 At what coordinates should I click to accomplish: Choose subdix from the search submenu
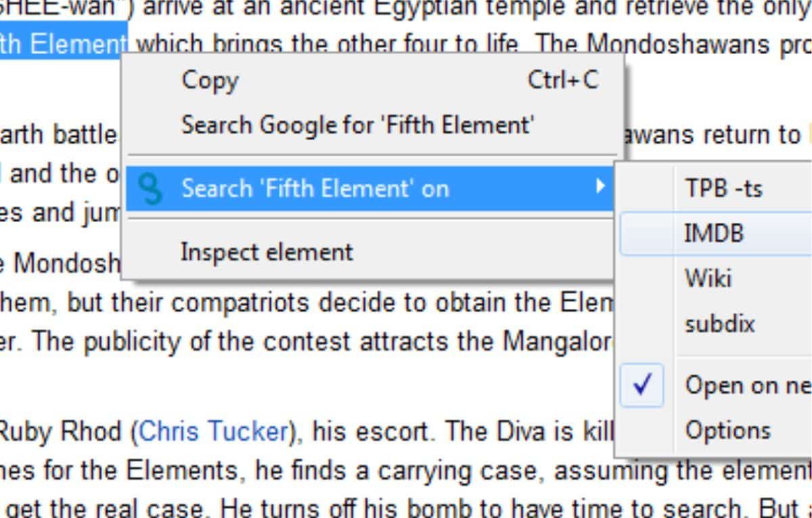[719, 324]
